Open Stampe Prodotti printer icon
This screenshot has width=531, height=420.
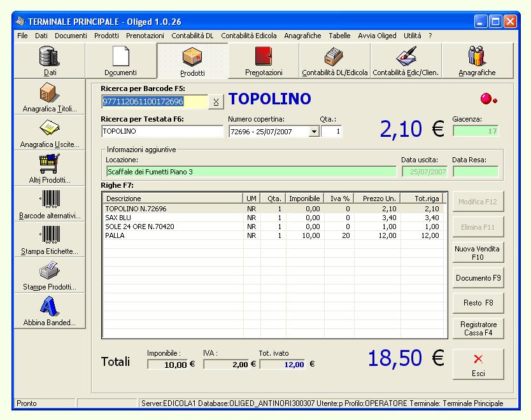pyautogui.click(x=50, y=276)
